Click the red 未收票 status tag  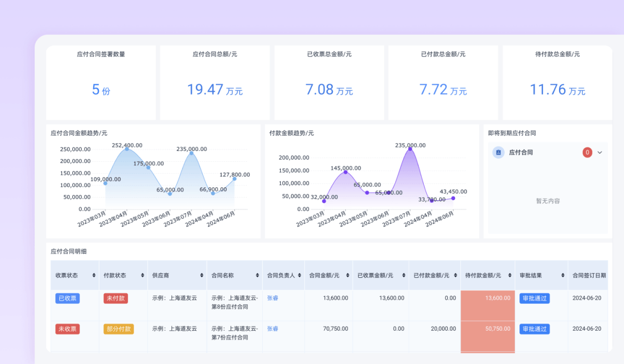[68, 329]
